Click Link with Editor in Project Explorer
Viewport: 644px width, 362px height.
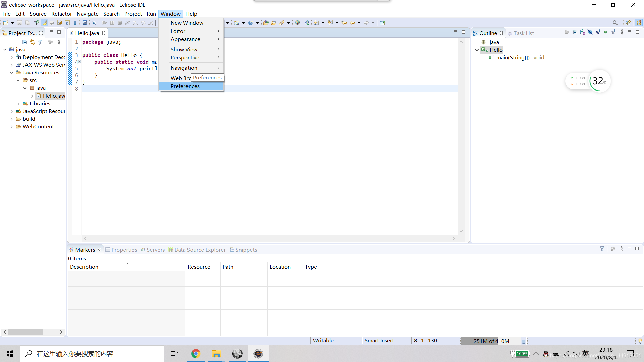click(x=32, y=42)
